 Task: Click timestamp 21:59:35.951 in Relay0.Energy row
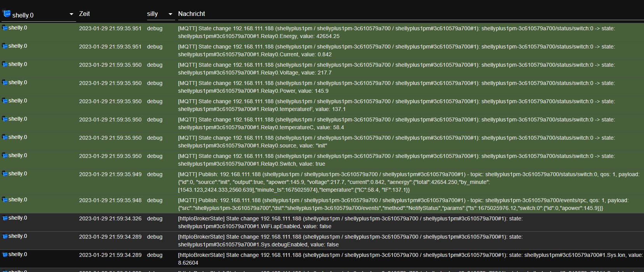click(110, 28)
